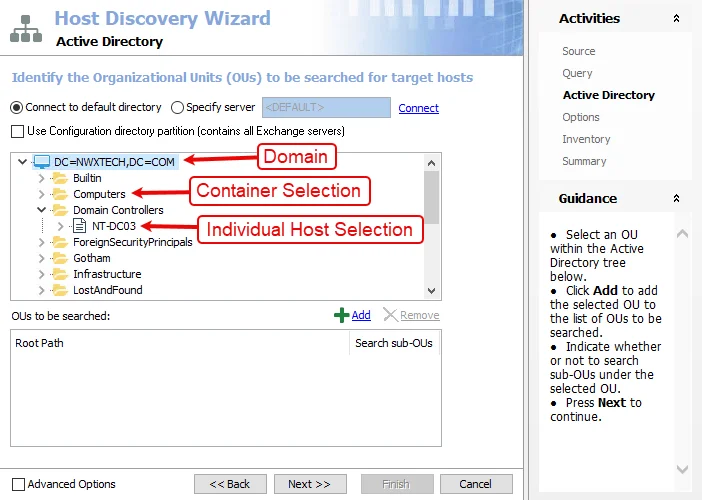Click the ForeignSecurityPrincipals folder icon

[x=60, y=242]
